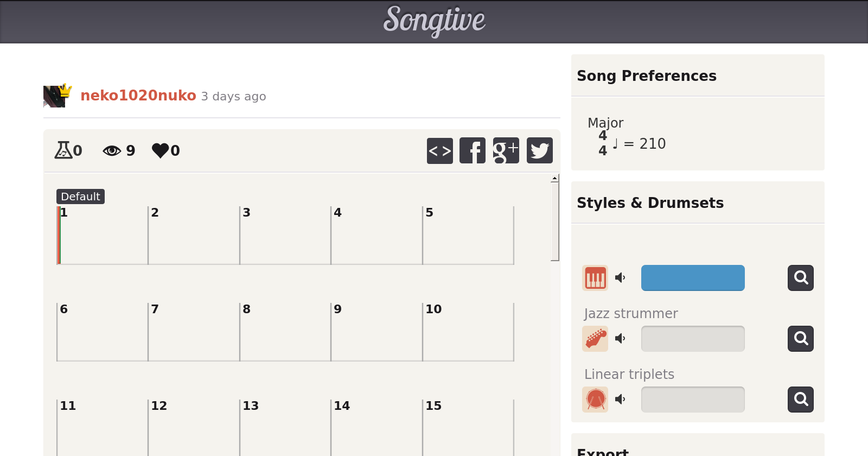Image resolution: width=868 pixels, height=456 pixels.
Task: Search drumsets for the drum track
Action: 800,400
